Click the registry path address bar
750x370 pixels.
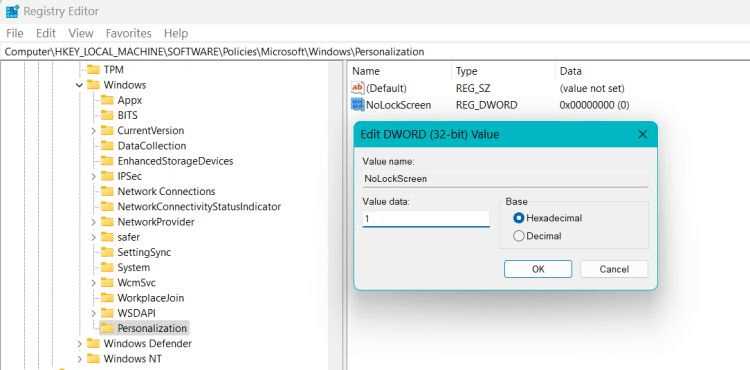tap(375, 52)
